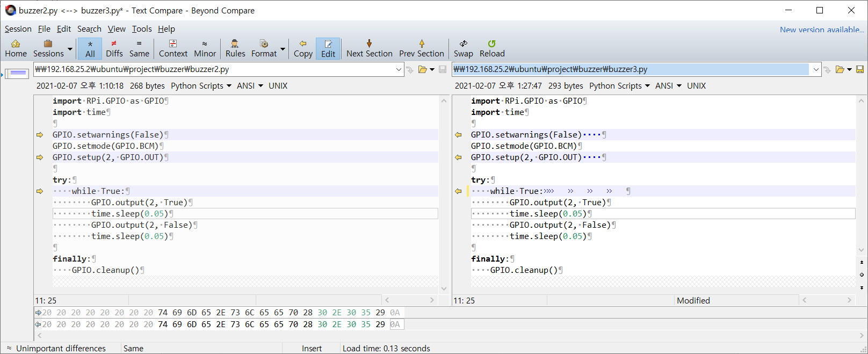The height and width of the screenshot is (354, 868).
Task: Click the Format toolbar button
Action: pos(264,48)
